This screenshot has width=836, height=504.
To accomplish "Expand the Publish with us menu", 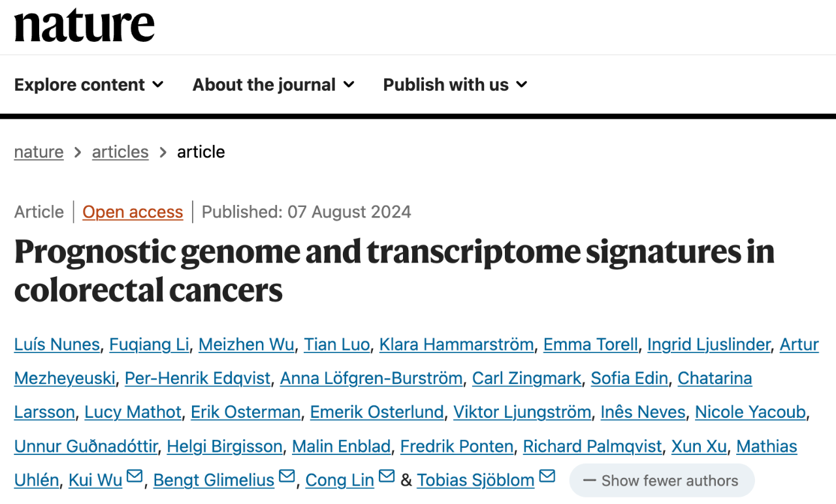I will coord(455,85).
